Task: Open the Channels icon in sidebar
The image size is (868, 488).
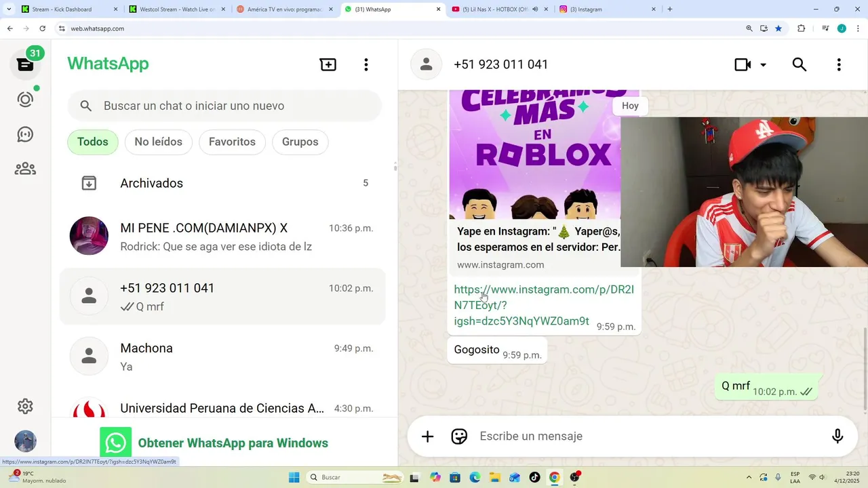Action: (x=25, y=134)
